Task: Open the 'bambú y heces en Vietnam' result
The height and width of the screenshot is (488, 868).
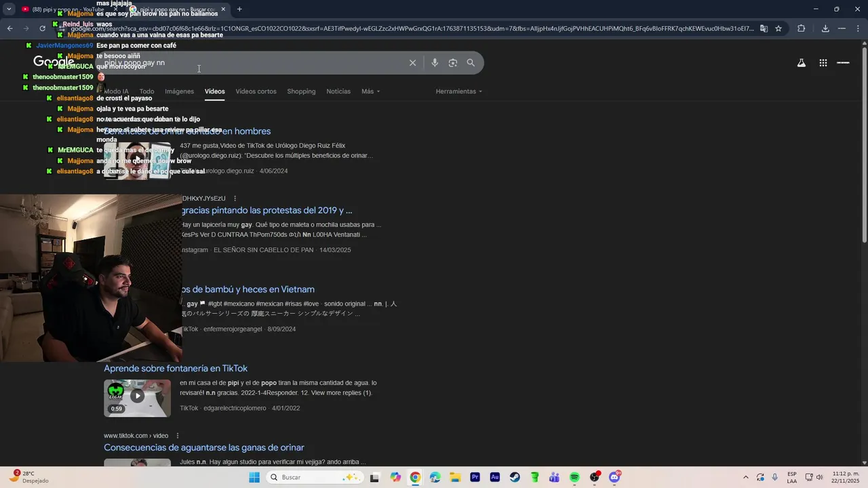Action: 248,289
